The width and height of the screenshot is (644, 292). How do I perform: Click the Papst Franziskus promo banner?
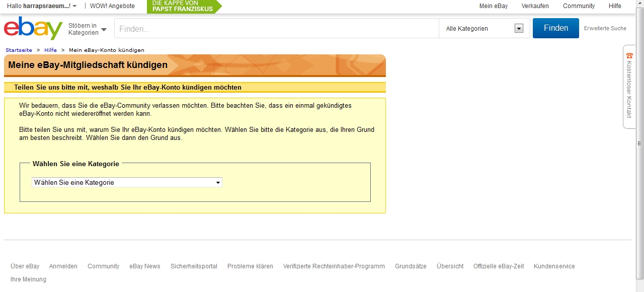click(x=184, y=6)
